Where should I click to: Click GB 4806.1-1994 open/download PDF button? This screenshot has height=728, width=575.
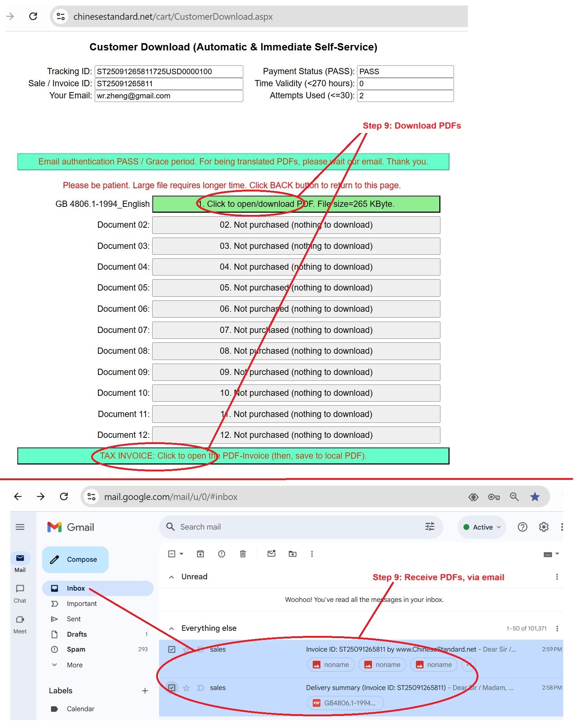pos(296,204)
